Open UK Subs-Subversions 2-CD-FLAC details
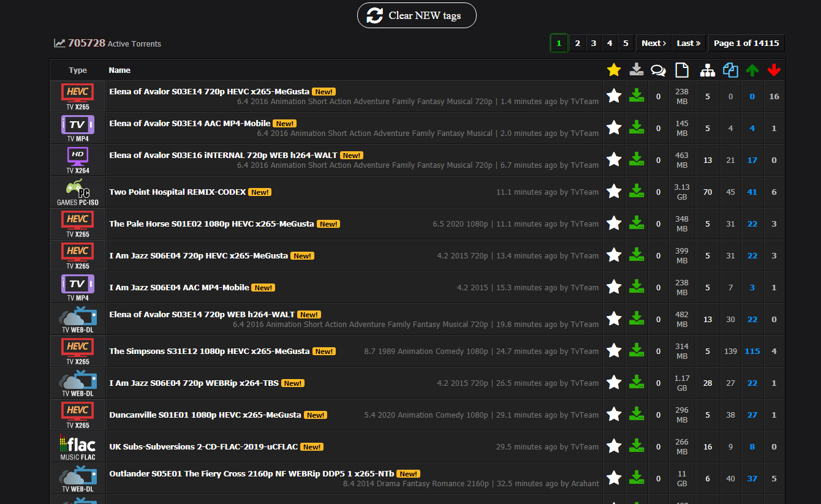 click(203, 446)
